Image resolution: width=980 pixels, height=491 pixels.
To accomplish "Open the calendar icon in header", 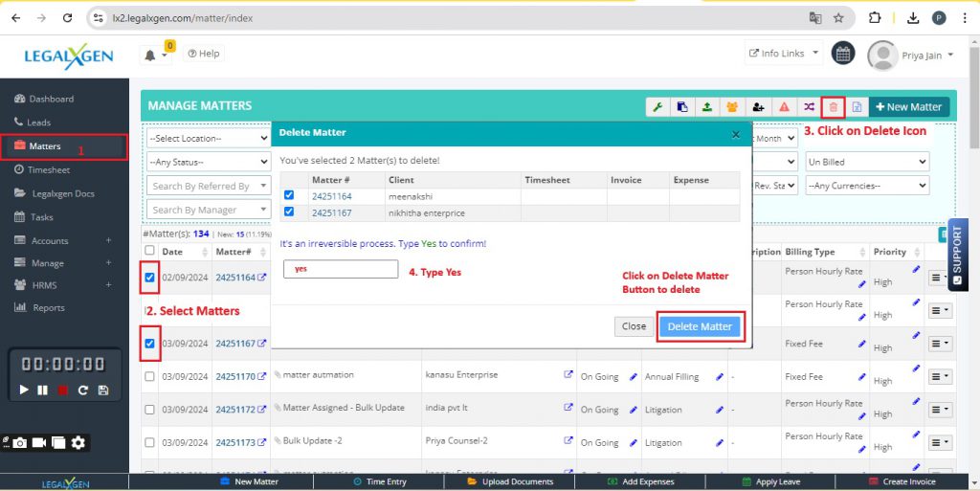I will point(842,55).
